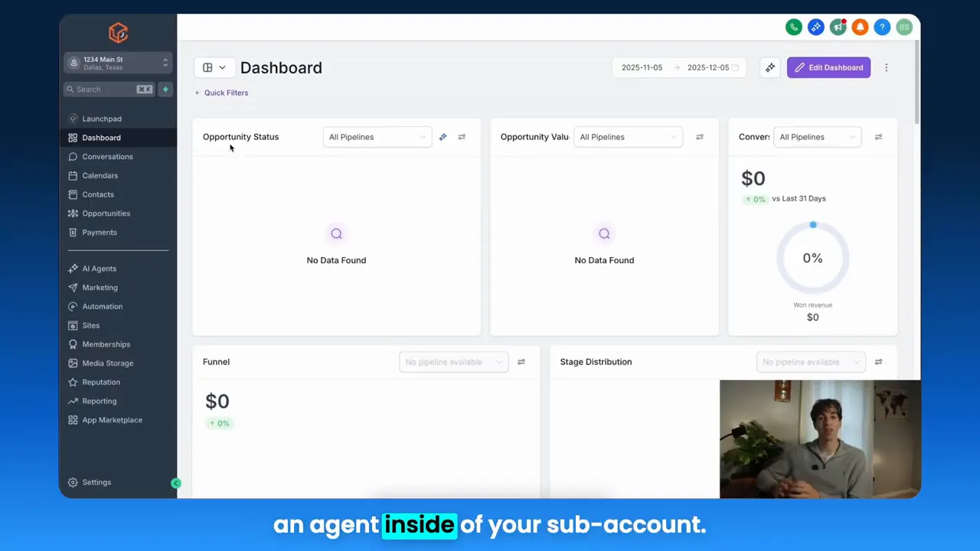Click the date range field showing 2025-11-05
980x551 pixels.
[x=642, y=67]
